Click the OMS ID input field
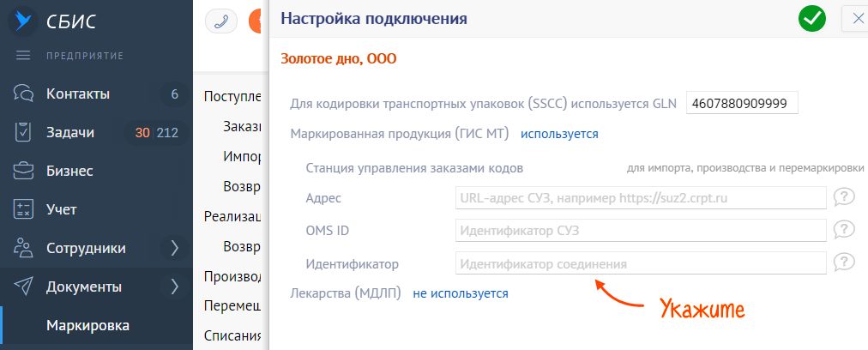The width and height of the screenshot is (868, 350). (x=641, y=230)
